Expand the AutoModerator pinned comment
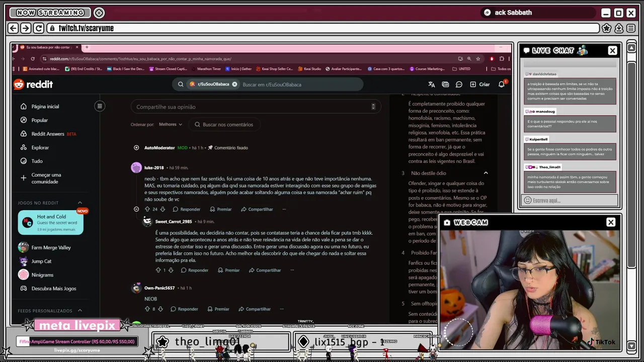644x362 pixels. click(136, 148)
